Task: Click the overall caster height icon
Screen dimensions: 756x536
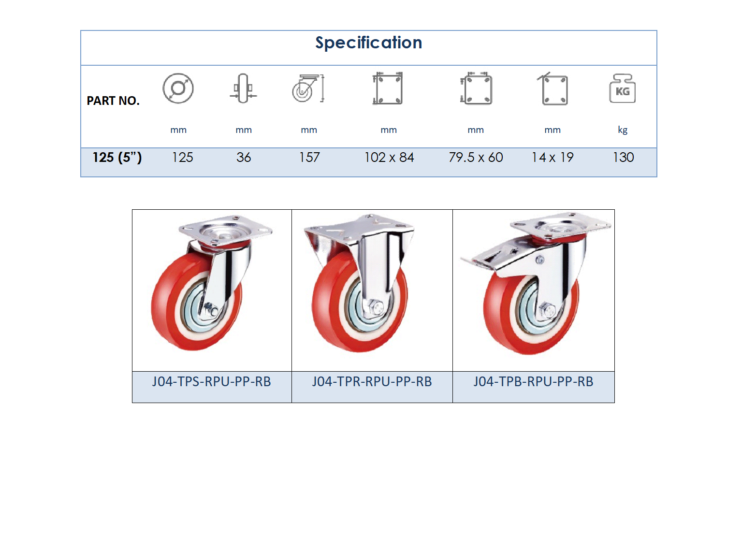Action: coord(308,88)
